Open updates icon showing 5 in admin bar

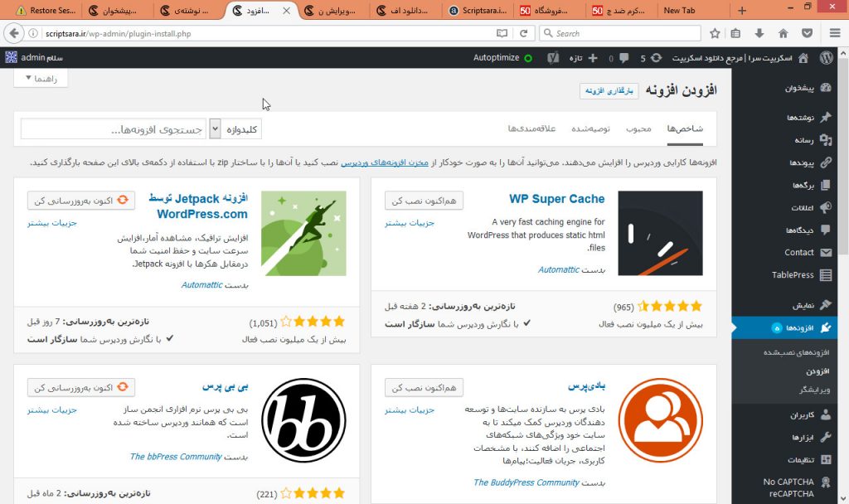652,58
